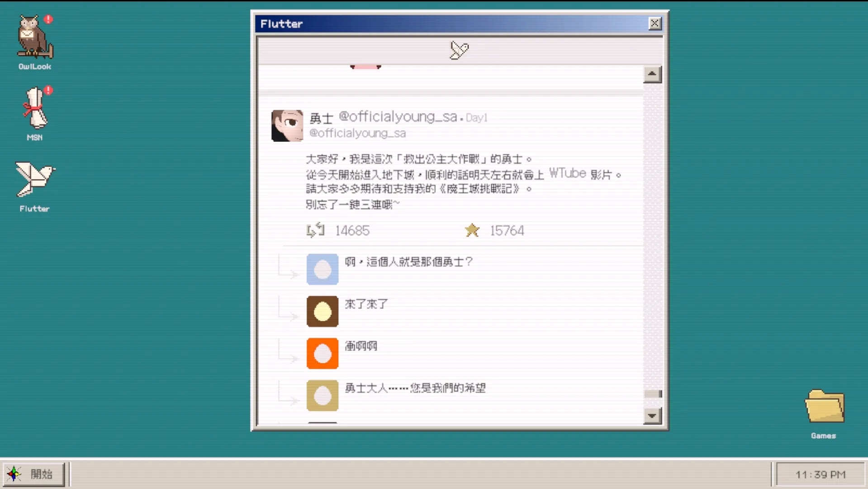Click the Flutter bird logo in window header

tap(459, 50)
